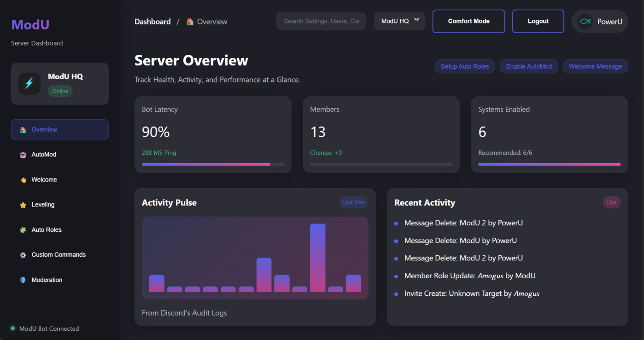Screen dimensions: 644x340
Task: Click the gear icon for Custom Commands
Action: 23,255
